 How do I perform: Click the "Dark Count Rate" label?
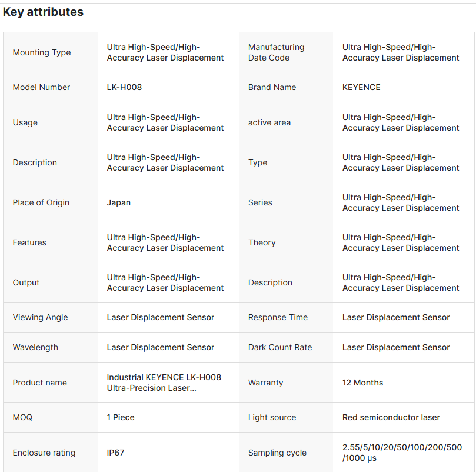pyautogui.click(x=280, y=347)
